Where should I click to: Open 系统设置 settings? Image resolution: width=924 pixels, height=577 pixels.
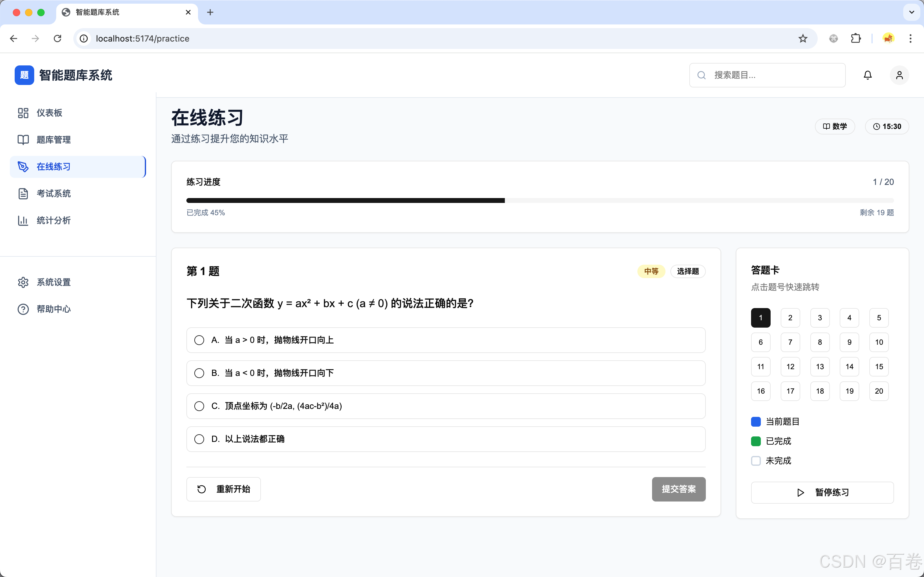(x=53, y=282)
